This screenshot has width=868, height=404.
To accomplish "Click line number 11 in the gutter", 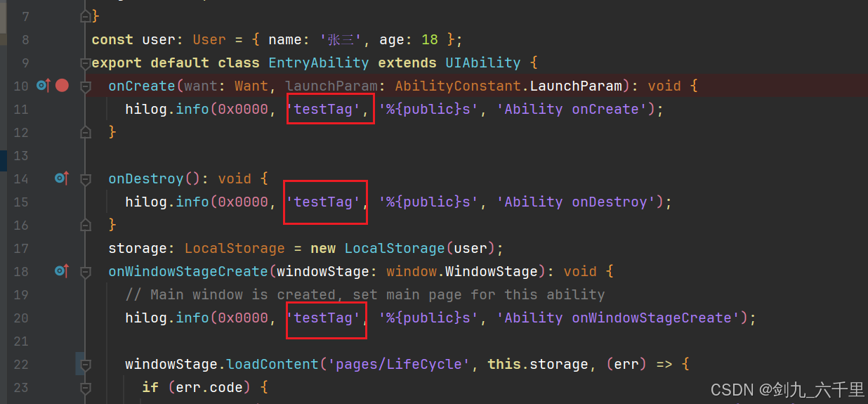I will coord(21,109).
